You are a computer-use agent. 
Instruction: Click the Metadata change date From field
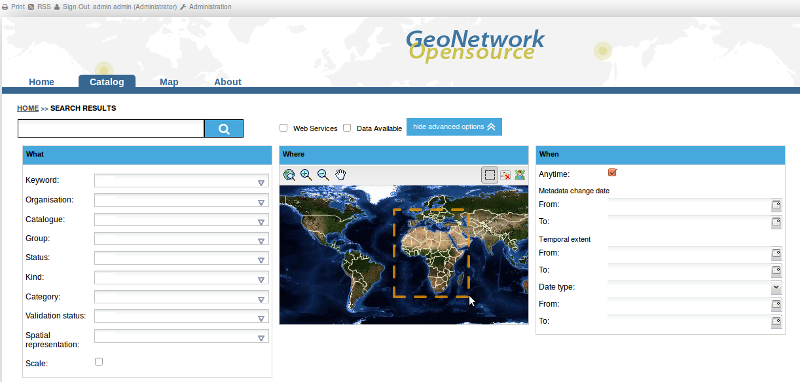coord(689,206)
